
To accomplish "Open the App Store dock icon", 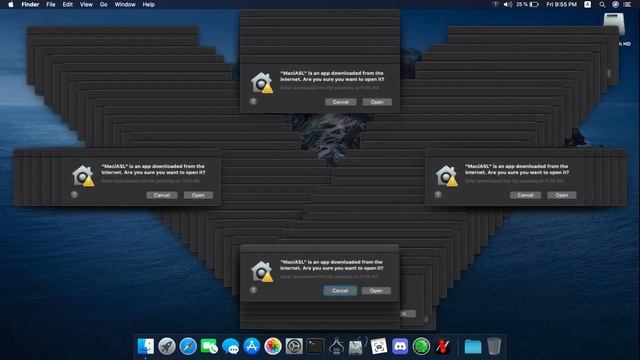I will 252,347.
